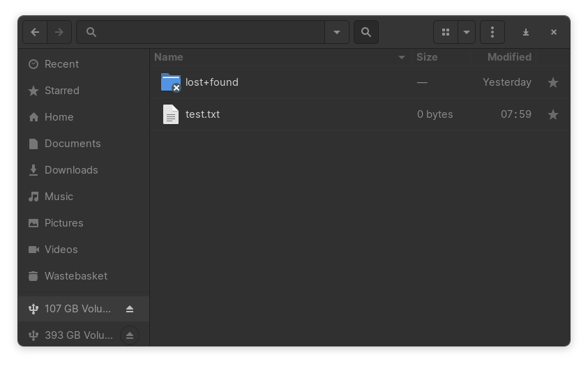
Task: Open the view options dropdown arrow
Action: pos(467,32)
